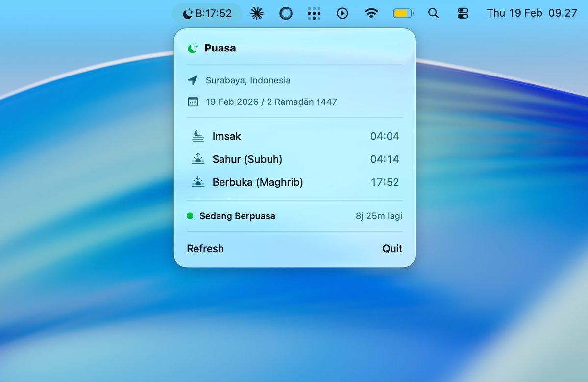
Task: Click the date and time Thu 19 Feb 09.27
Action: 532,13
